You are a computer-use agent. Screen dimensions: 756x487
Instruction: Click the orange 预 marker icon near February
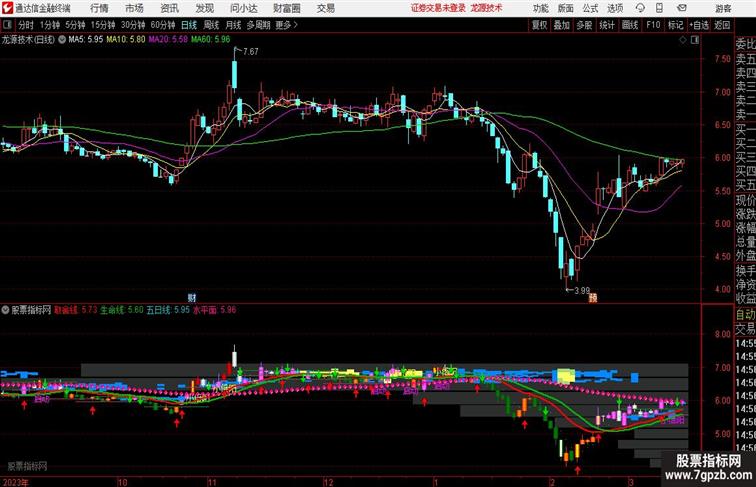click(x=593, y=298)
